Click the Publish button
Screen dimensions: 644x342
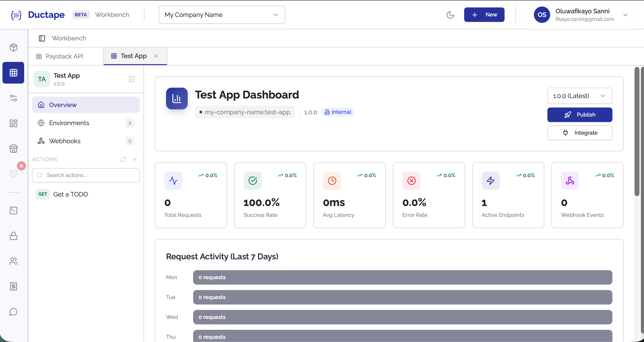pyautogui.click(x=579, y=115)
